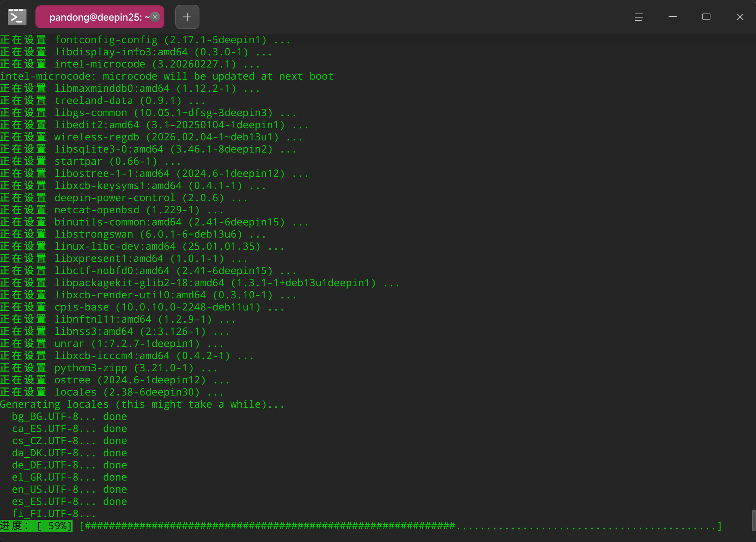This screenshot has width=756, height=542.
Task: Open a new terminal tab with plus button
Action: pos(187,17)
